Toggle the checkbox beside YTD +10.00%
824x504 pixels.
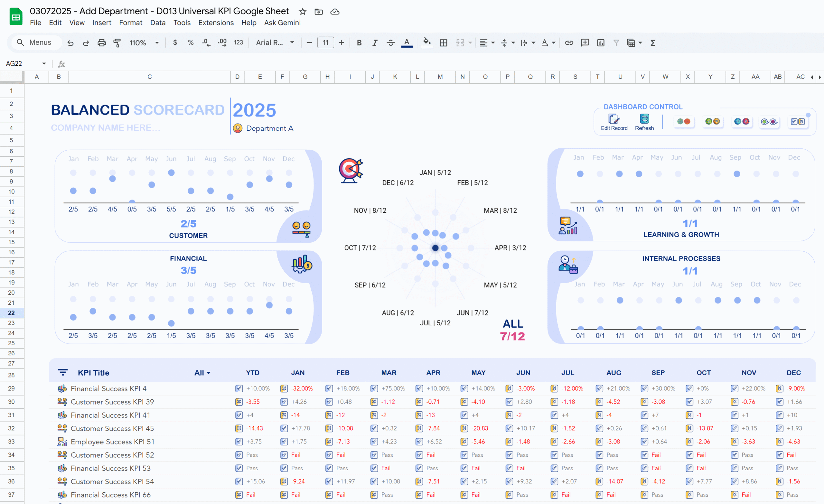pos(239,388)
